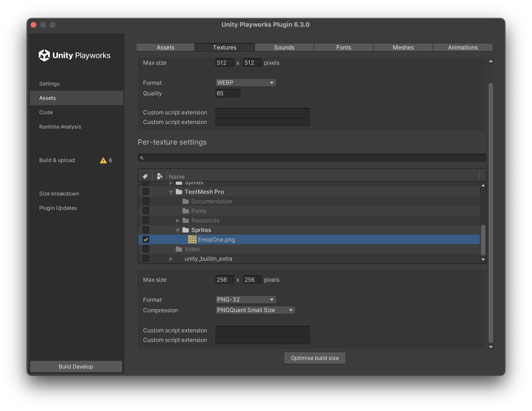Click the texture list scroll down arrow
Screen dimensions: 532x411
pyautogui.click(x=483, y=260)
